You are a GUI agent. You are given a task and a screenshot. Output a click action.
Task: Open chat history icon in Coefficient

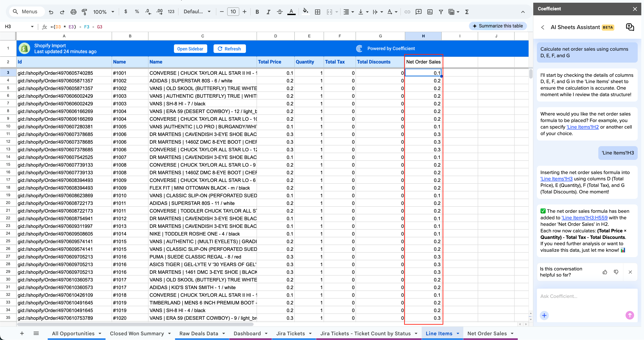pyautogui.click(x=630, y=27)
